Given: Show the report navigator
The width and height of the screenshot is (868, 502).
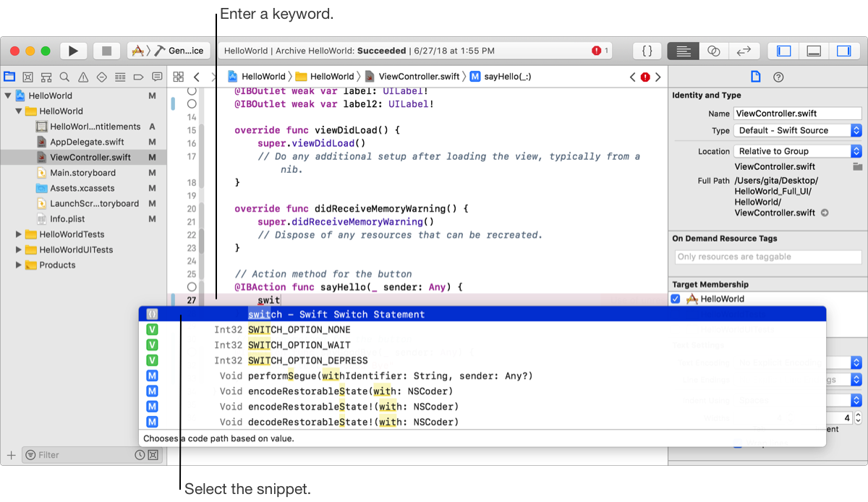Looking at the screenshot, I should 157,77.
